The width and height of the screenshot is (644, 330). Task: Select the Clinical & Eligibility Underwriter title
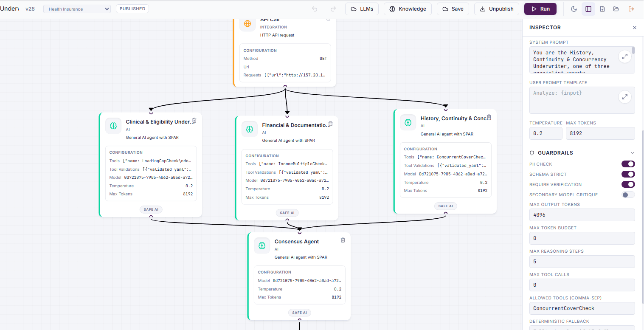click(x=160, y=122)
